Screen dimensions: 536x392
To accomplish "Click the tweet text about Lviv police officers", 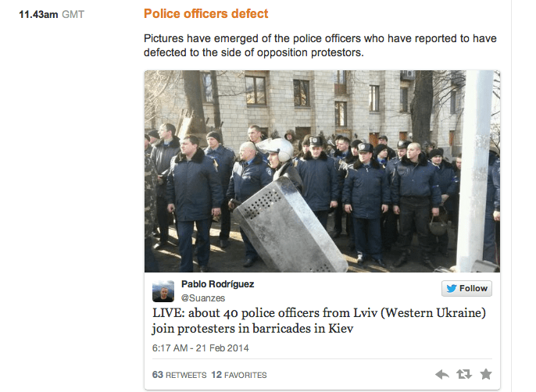I will (319, 321).
